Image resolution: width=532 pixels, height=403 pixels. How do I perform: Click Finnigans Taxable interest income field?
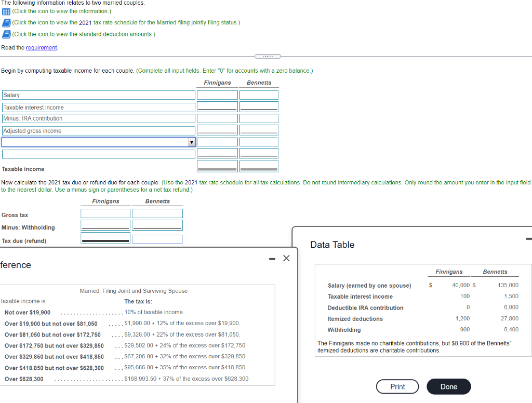tap(217, 107)
